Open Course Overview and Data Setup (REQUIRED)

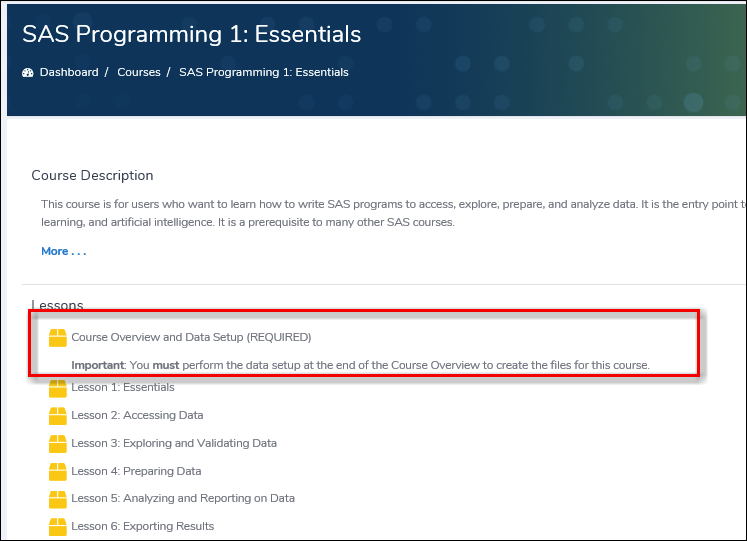pos(191,337)
